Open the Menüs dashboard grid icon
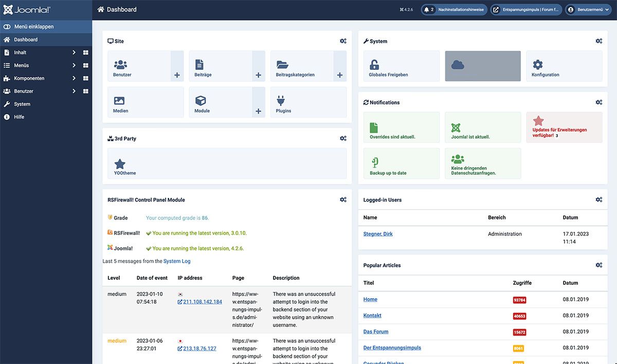The height and width of the screenshot is (364, 617). pyautogui.click(x=86, y=65)
